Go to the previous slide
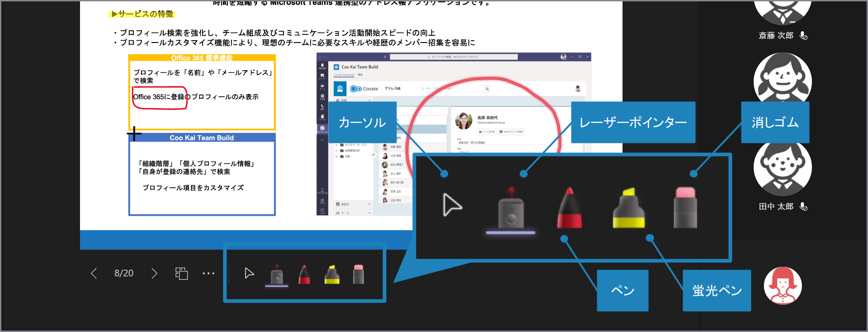This screenshot has width=868, height=332. point(94,273)
